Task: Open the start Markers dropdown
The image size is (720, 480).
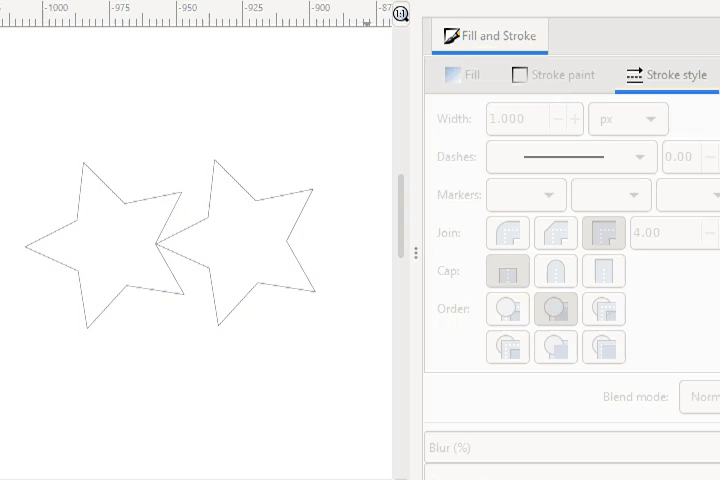Action: (526, 195)
